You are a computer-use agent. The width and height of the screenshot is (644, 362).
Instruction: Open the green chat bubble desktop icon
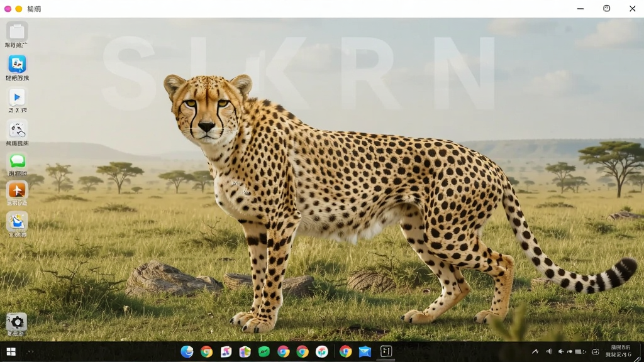[17, 161]
